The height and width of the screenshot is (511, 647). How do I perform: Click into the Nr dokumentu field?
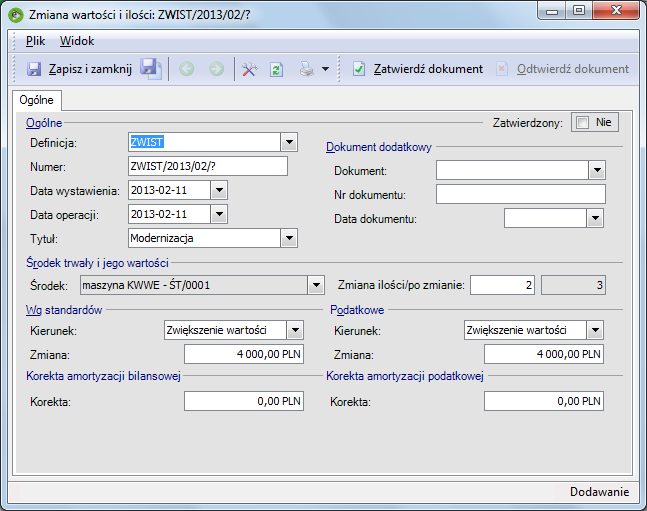point(521,194)
